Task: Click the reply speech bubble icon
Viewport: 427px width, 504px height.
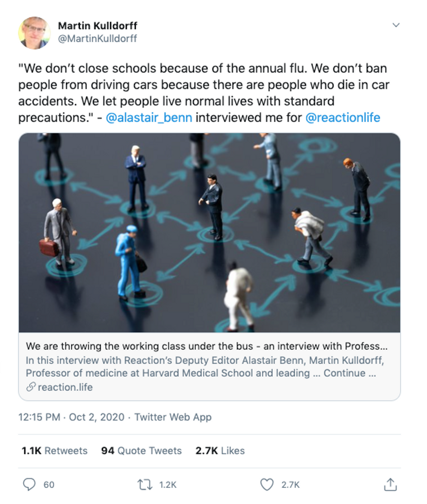Action: (x=29, y=484)
